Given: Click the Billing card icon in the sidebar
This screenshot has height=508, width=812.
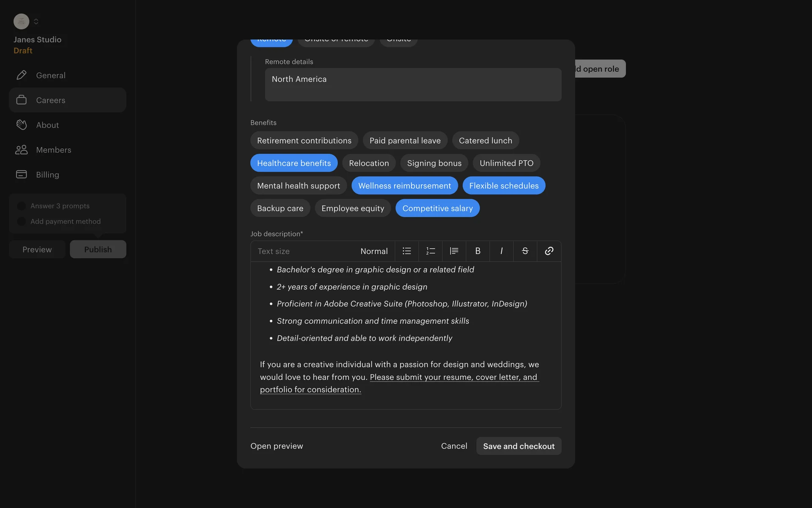Looking at the screenshot, I should tap(21, 174).
